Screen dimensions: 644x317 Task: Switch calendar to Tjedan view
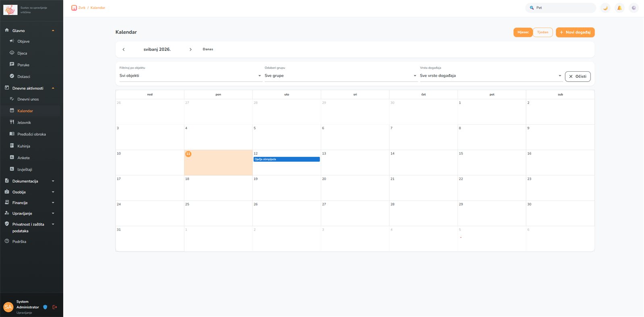click(543, 32)
